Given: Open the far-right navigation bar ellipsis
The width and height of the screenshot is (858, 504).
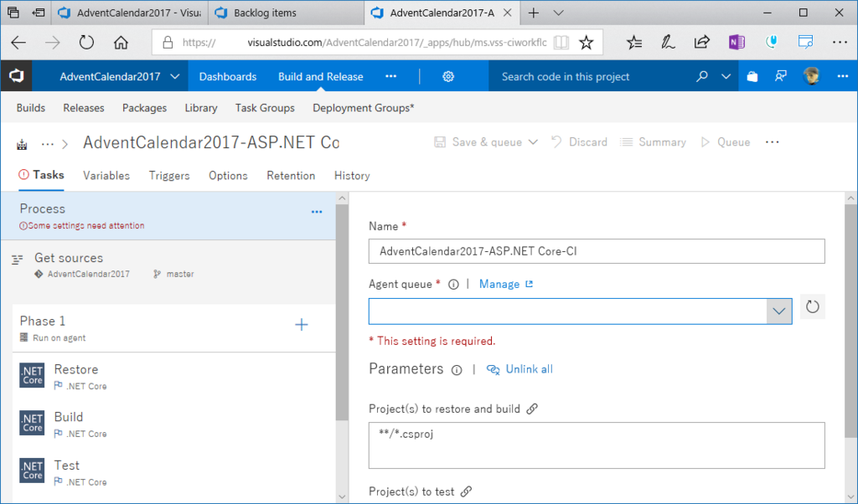Looking at the screenshot, I should pyautogui.click(x=843, y=76).
